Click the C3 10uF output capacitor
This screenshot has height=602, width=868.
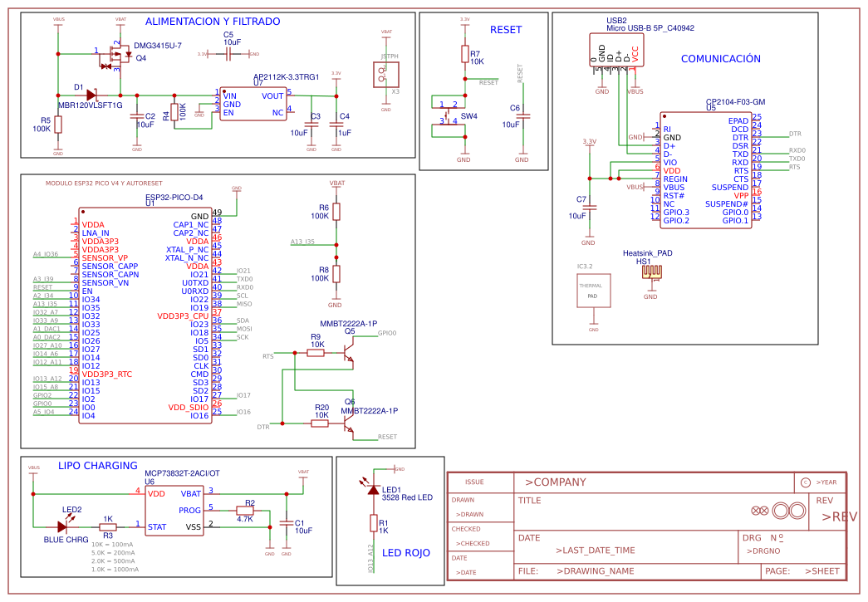coord(311,125)
